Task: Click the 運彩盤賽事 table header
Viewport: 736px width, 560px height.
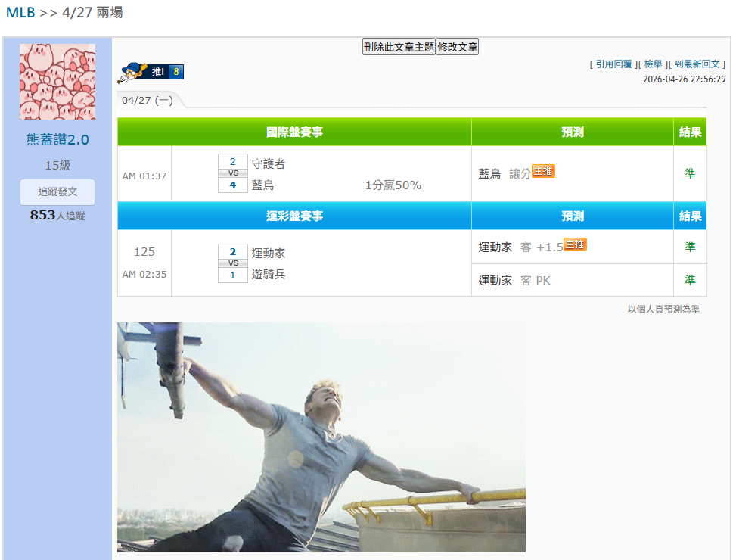Action: pyautogui.click(x=294, y=216)
